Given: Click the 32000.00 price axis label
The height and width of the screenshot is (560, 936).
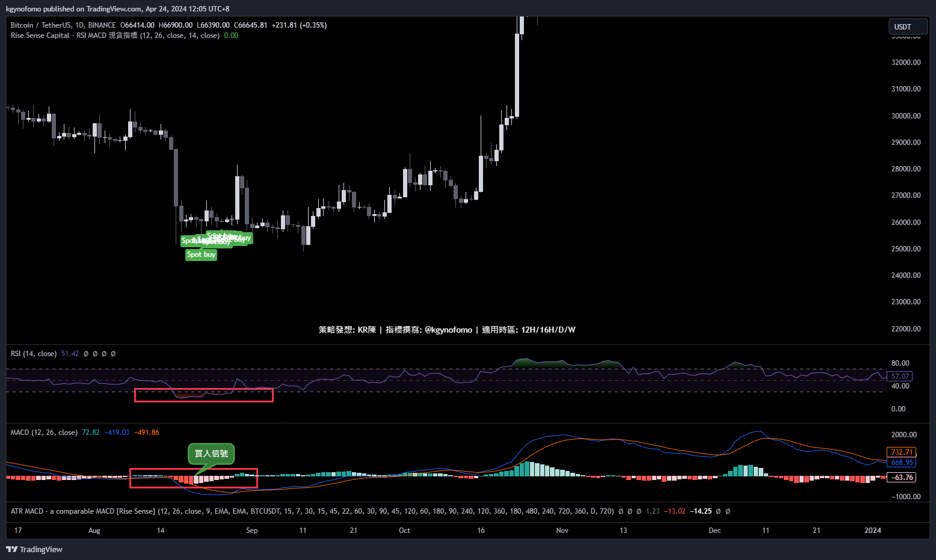Looking at the screenshot, I should (x=906, y=63).
